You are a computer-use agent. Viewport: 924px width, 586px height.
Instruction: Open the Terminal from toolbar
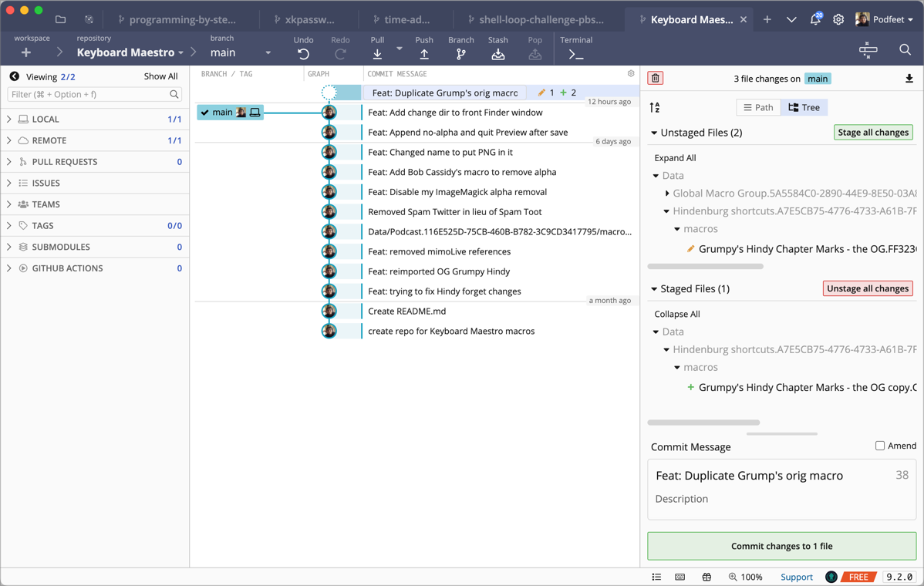tap(575, 54)
